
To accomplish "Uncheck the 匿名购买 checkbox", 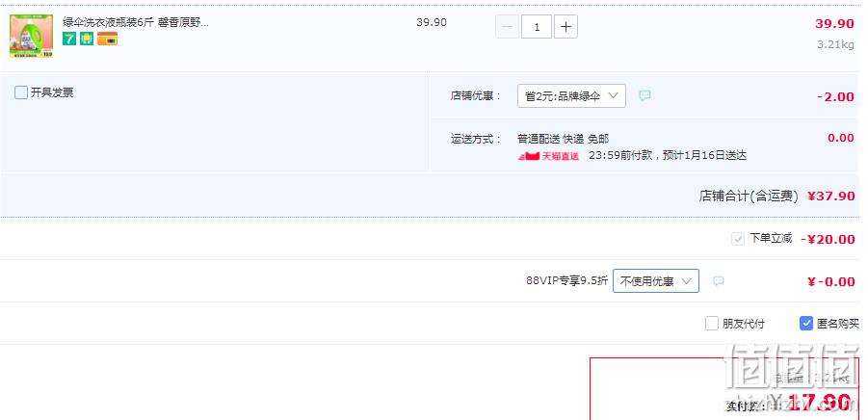I will coord(806,323).
